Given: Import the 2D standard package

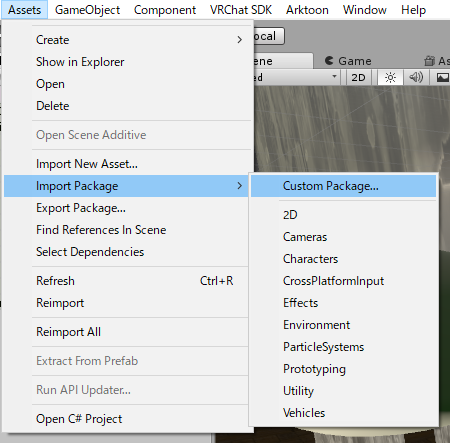Looking at the screenshot, I should click(x=343, y=215).
